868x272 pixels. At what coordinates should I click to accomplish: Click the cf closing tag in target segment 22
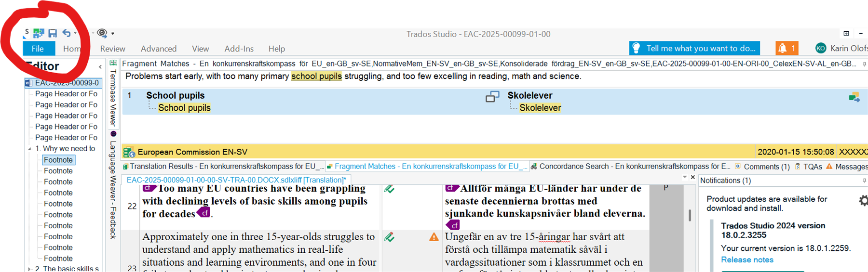[x=452, y=225]
